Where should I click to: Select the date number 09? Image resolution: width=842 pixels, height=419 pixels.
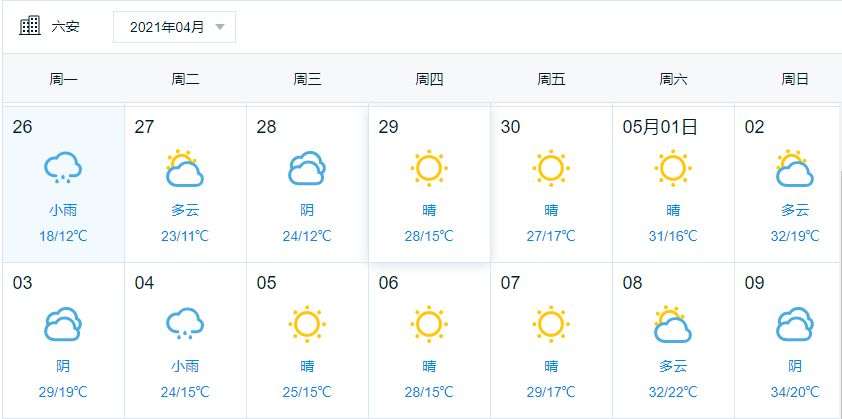coord(754,283)
